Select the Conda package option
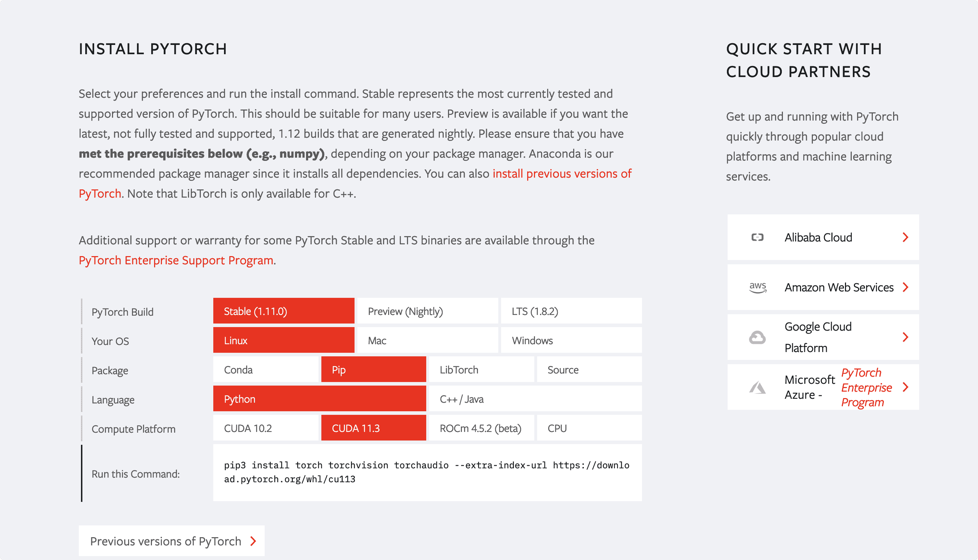 point(266,370)
